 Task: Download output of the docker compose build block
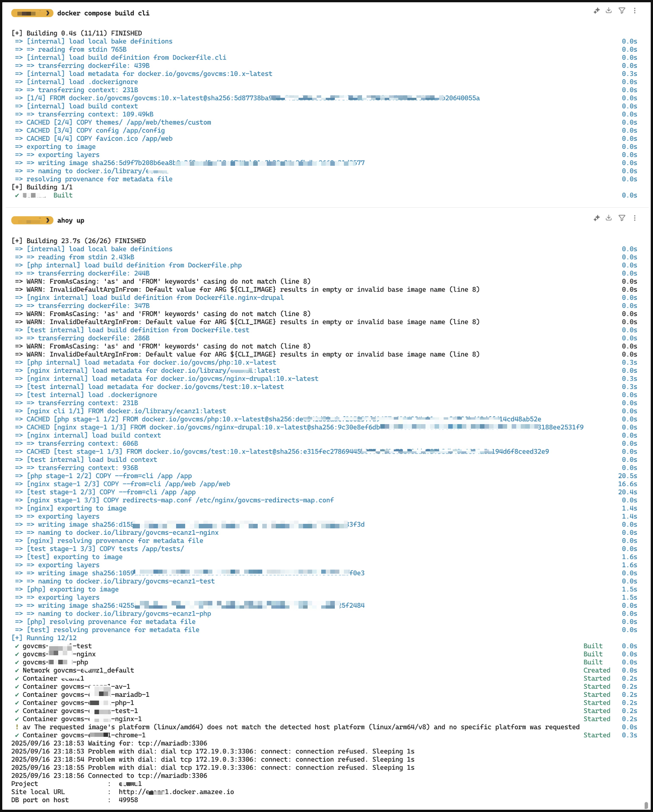609,11
